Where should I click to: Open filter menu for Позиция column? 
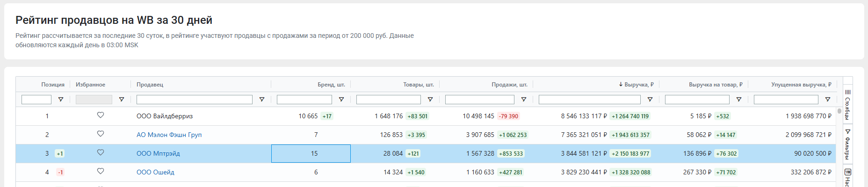pos(60,100)
